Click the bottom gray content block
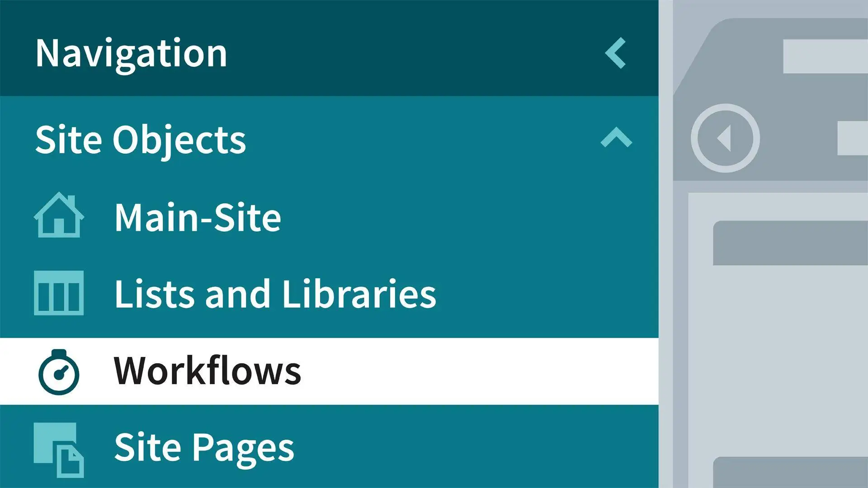The height and width of the screenshot is (488, 868). pyautogui.click(x=790, y=472)
